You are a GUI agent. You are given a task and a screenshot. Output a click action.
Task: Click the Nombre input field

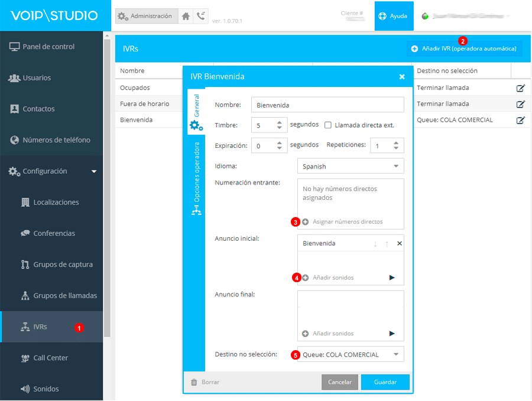pos(327,105)
